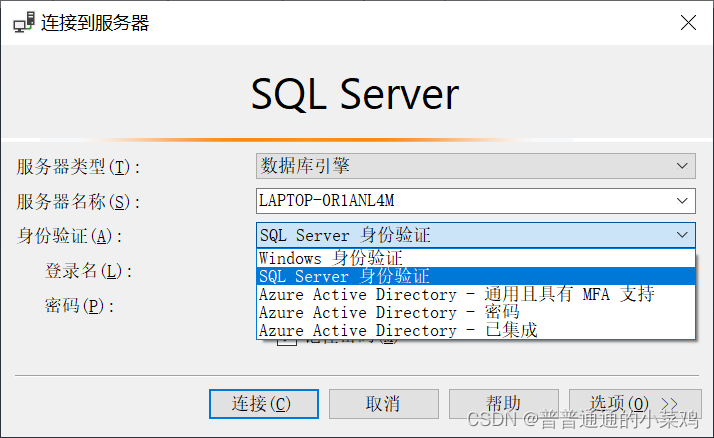Open the 服务器类型 dropdown arrow
The height and width of the screenshot is (438, 714).
[x=682, y=166]
